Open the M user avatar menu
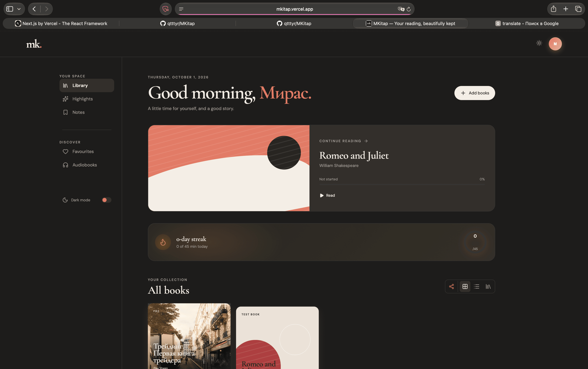588x369 pixels. point(555,44)
